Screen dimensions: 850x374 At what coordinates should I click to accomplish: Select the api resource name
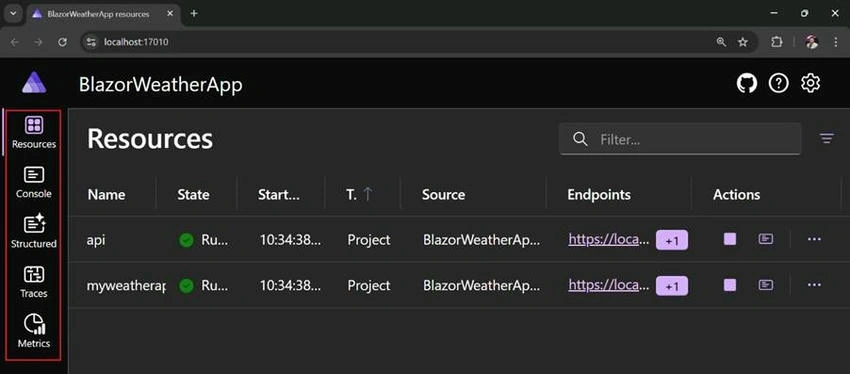[96, 240]
